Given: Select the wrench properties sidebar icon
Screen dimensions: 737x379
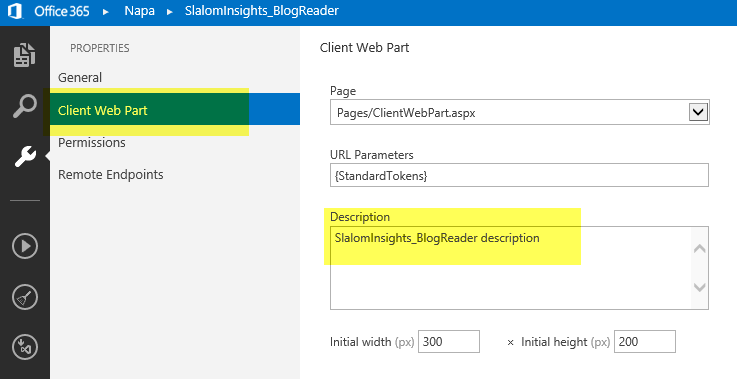Looking at the screenshot, I should pos(24,156).
